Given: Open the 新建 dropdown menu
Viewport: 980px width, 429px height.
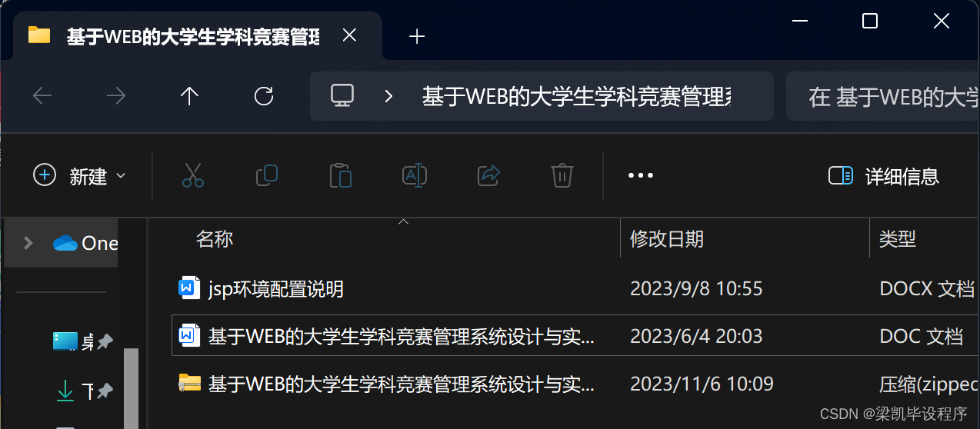Looking at the screenshot, I should pos(79,176).
